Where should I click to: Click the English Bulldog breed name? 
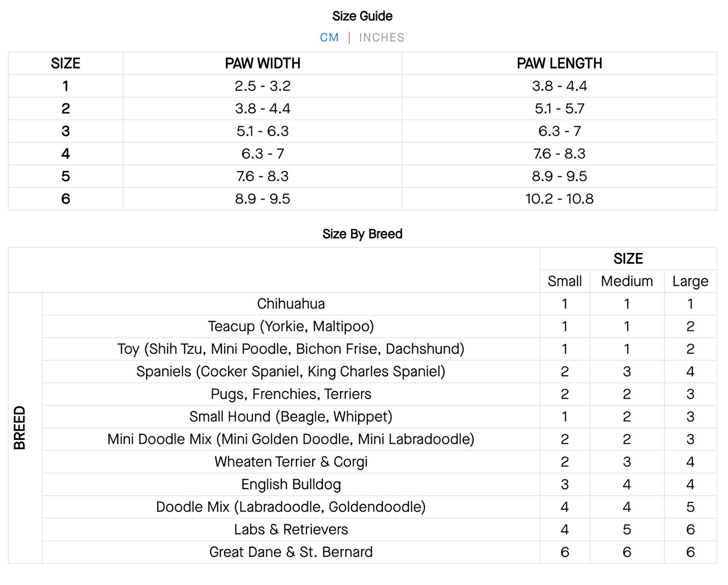coord(291,485)
